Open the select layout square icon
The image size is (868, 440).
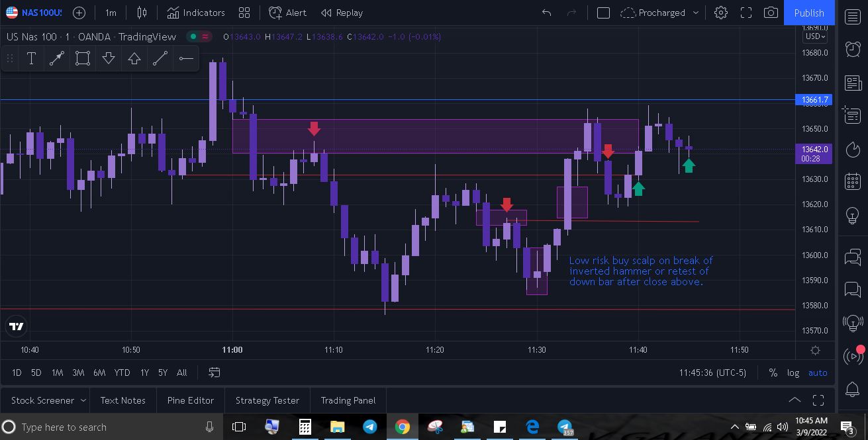603,13
